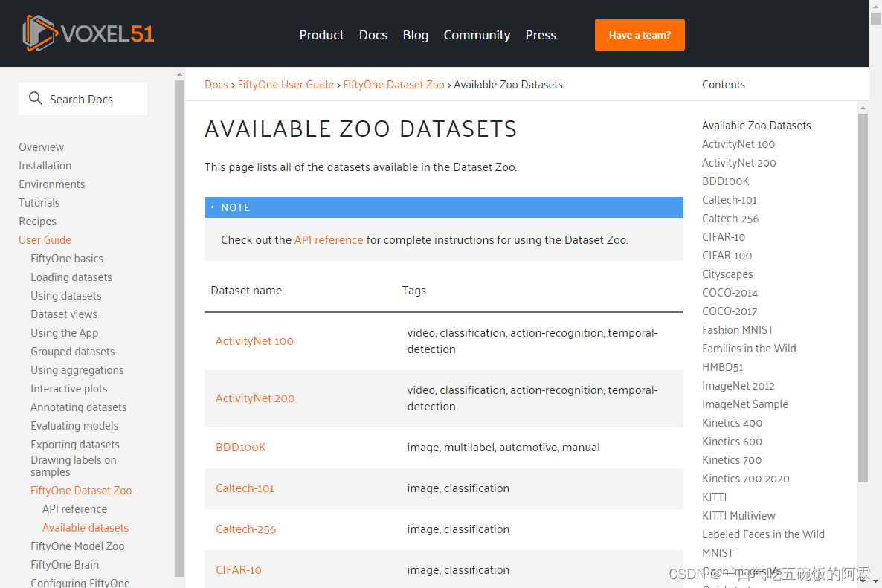Image resolution: width=882 pixels, height=588 pixels.
Task: Open the Community menu item
Action: pyautogui.click(x=477, y=35)
